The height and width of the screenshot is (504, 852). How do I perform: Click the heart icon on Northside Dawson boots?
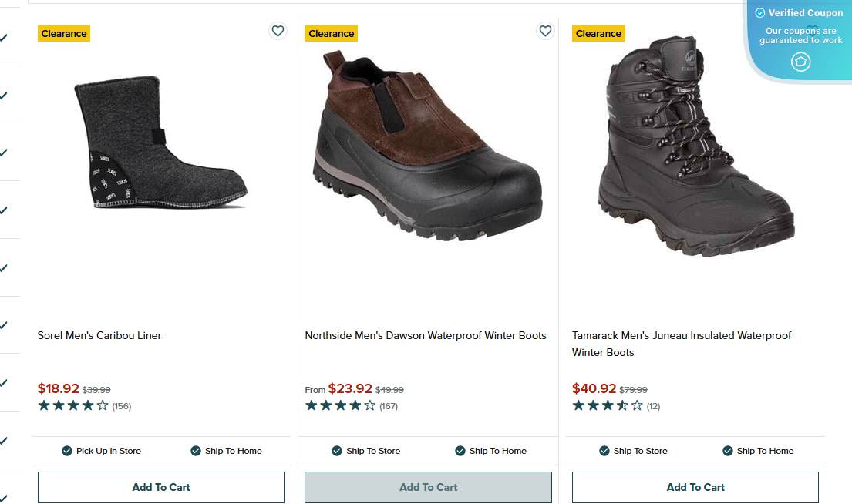tap(545, 31)
